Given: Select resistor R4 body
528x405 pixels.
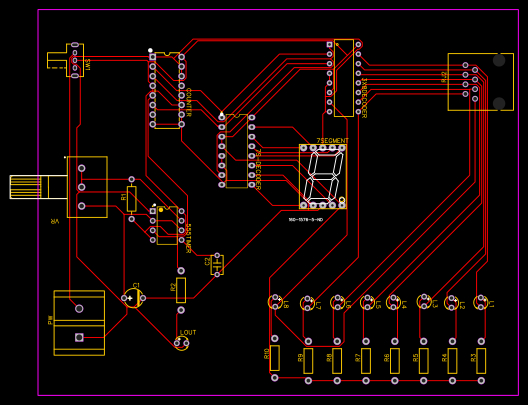Looking at the screenshot, I should tap(452, 361).
